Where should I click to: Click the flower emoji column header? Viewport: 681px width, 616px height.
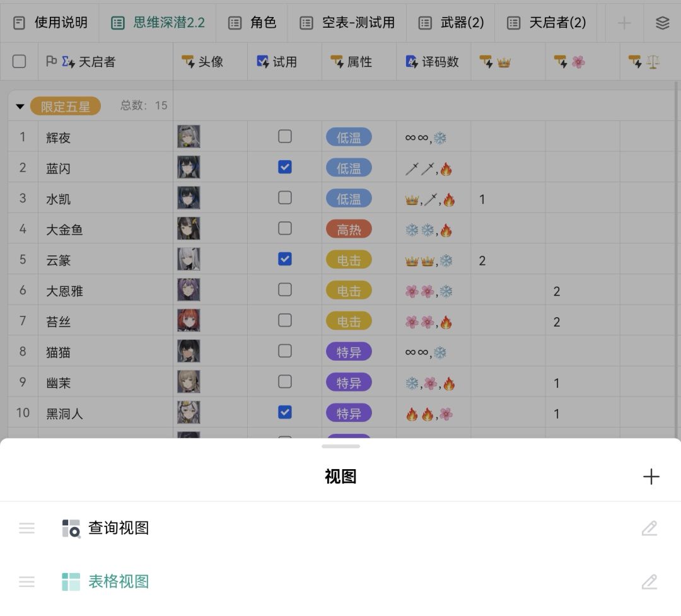pos(583,62)
